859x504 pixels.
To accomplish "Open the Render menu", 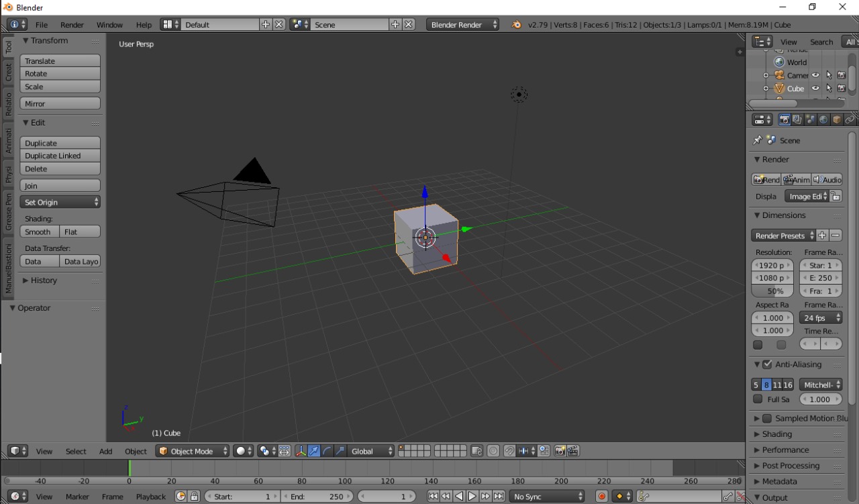I will [72, 25].
